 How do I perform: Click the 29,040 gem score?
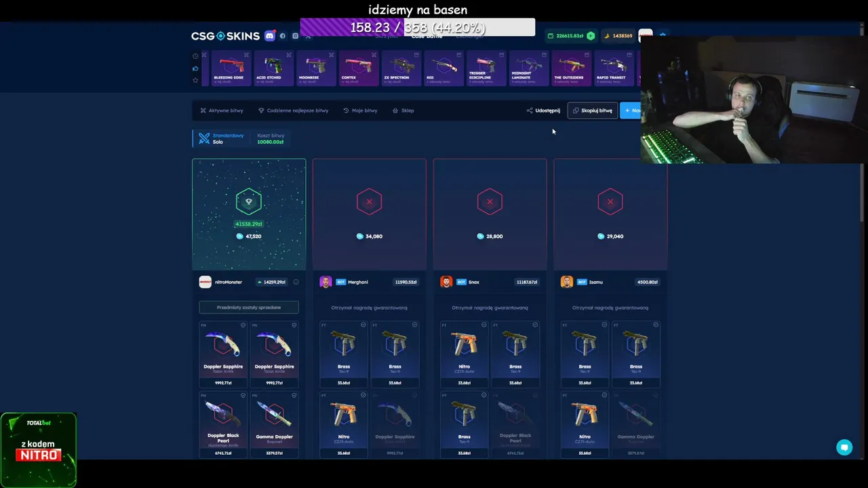point(610,237)
